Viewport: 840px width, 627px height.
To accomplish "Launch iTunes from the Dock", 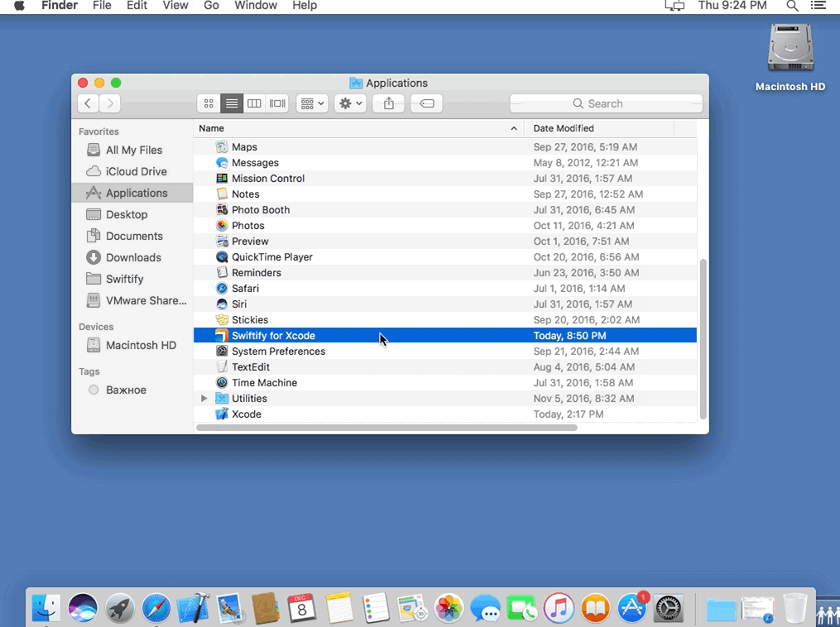I will tap(559, 608).
